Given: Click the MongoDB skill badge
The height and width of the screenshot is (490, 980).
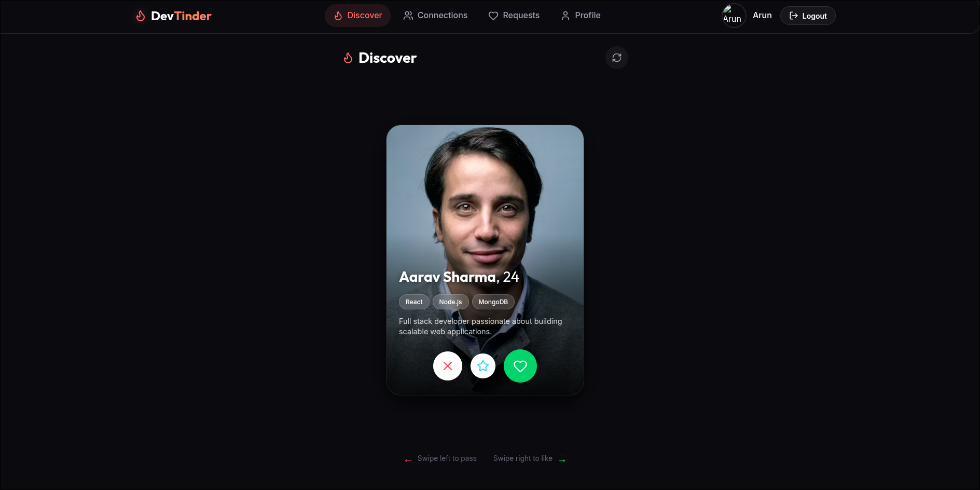Looking at the screenshot, I should [493, 302].
